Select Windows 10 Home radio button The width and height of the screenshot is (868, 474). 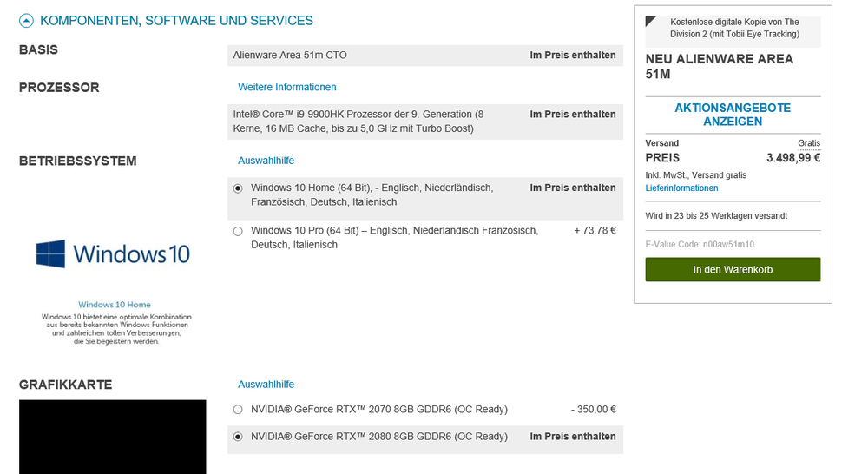pyautogui.click(x=238, y=188)
